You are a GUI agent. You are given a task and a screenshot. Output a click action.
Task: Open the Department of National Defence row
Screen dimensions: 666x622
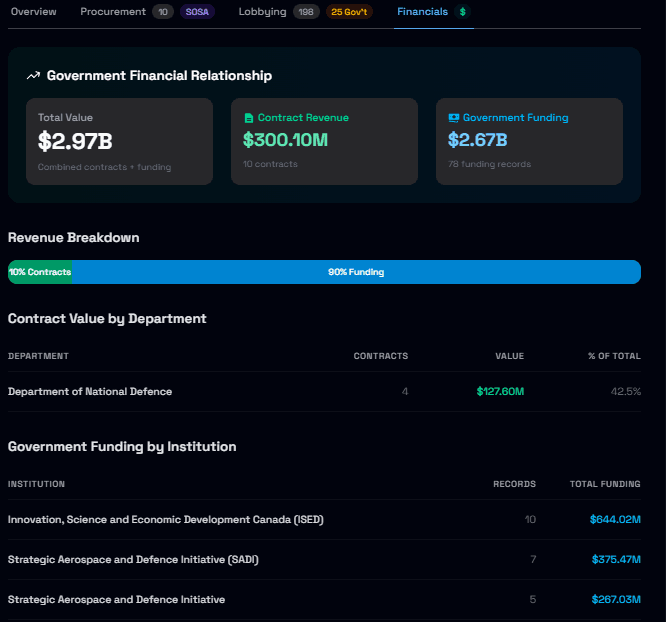[x=90, y=392]
